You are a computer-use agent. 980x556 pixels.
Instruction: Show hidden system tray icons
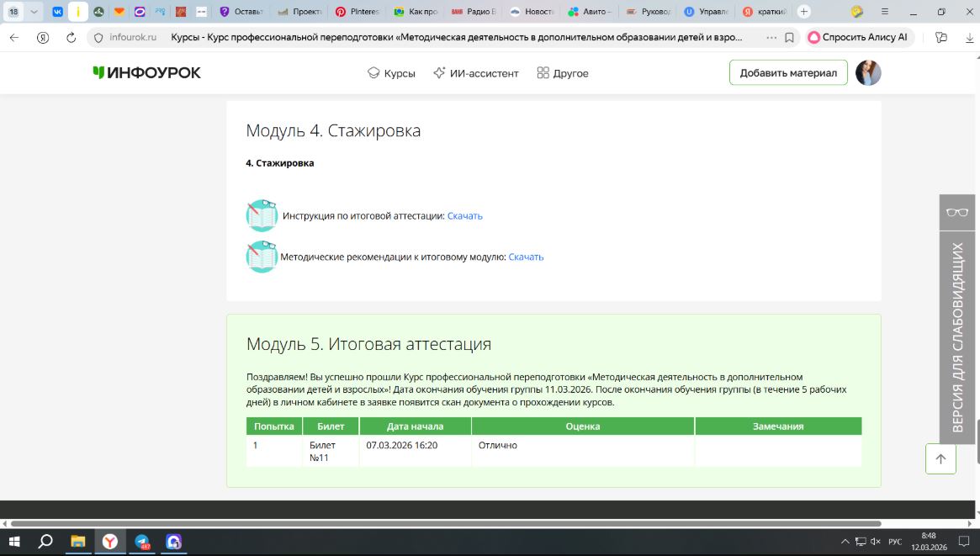click(x=845, y=542)
